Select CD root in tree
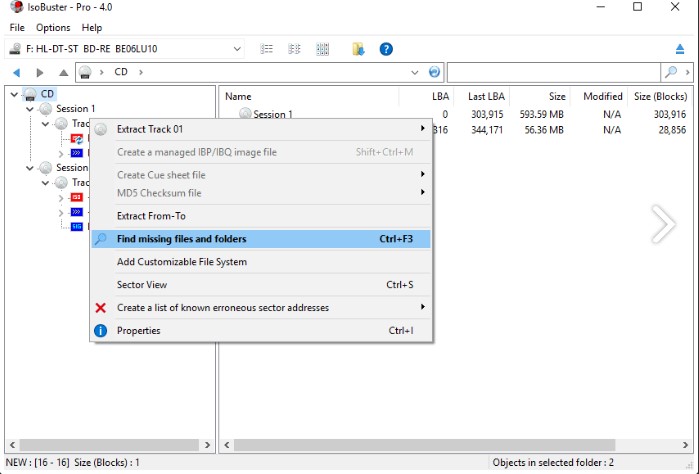Screen dimensions: 699x474 (x=47, y=94)
